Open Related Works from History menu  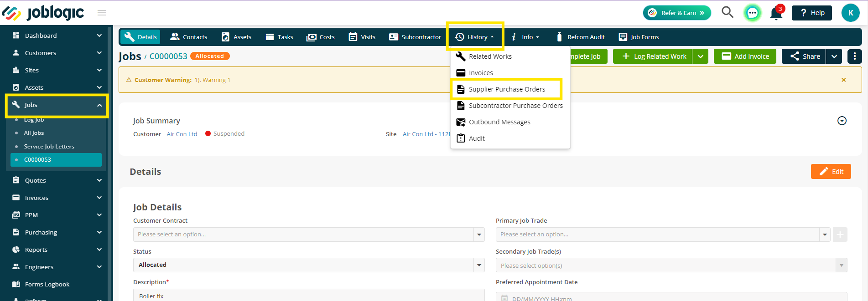point(490,56)
